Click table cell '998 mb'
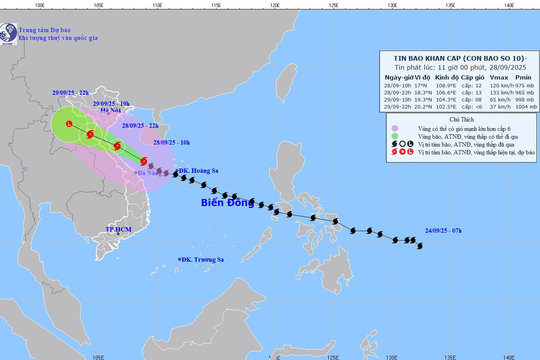The width and height of the screenshot is (540, 360). point(525,100)
